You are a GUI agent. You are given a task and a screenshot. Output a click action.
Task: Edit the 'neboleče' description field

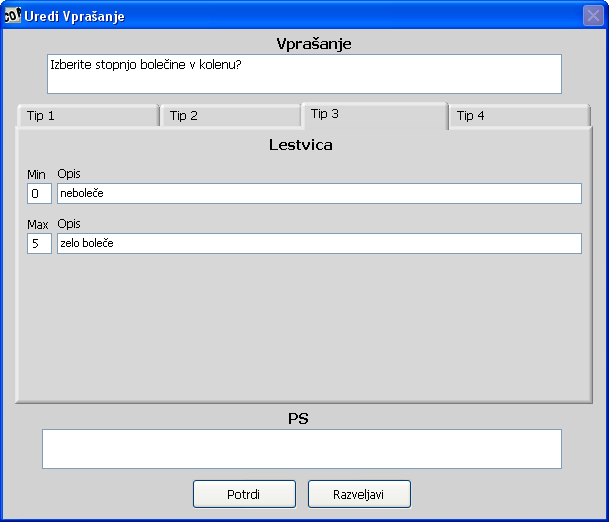pyautogui.click(x=319, y=193)
